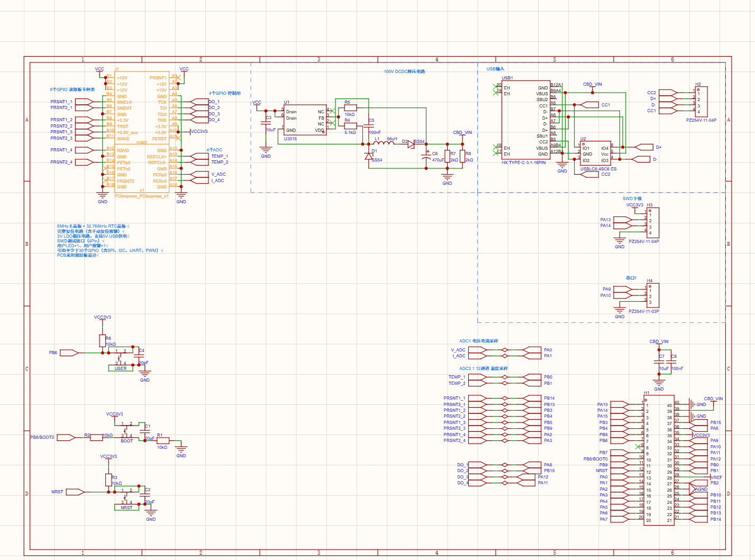Viewport: 755px width, 560px height.
Task: Click the "ADC1 电压电流采样" label
Action: (478, 341)
